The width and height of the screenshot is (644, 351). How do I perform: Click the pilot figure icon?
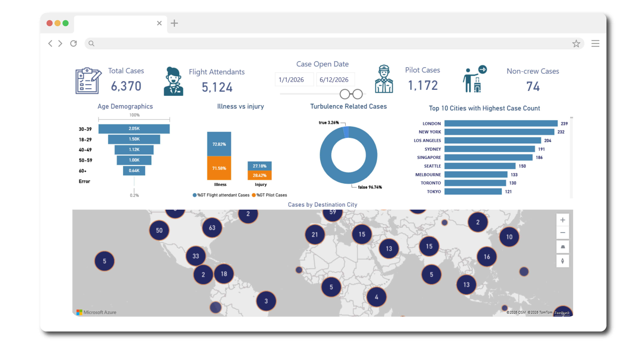pyautogui.click(x=384, y=79)
